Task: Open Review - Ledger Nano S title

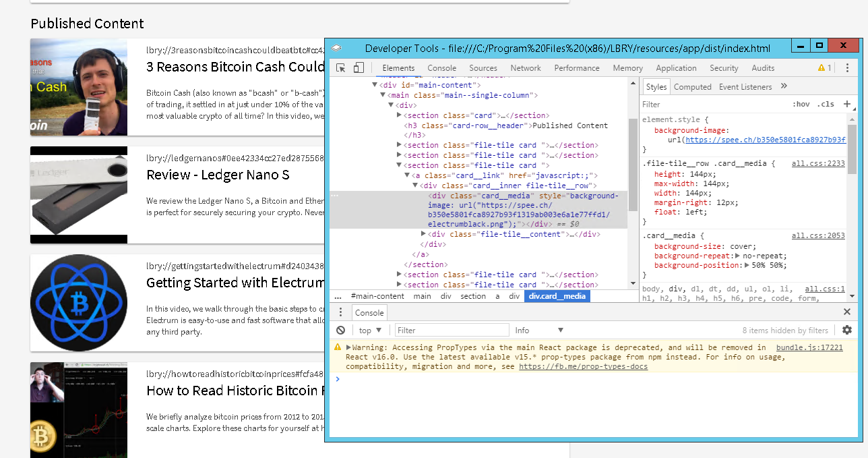Action: (218, 175)
